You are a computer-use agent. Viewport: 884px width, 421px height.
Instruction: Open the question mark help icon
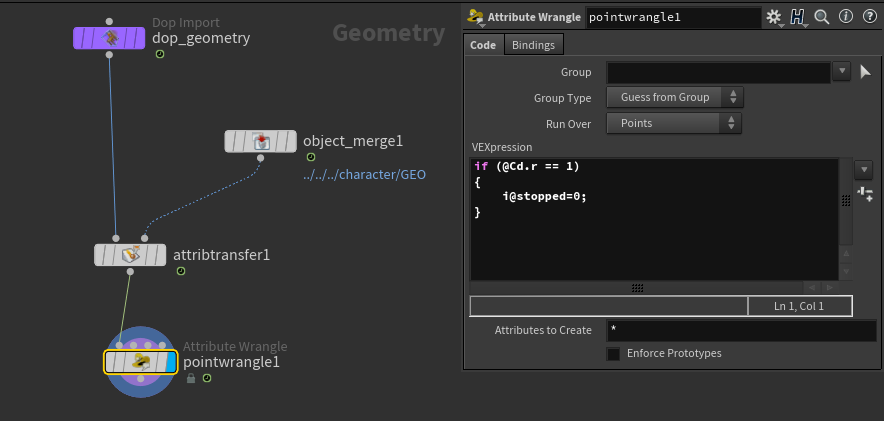867,17
